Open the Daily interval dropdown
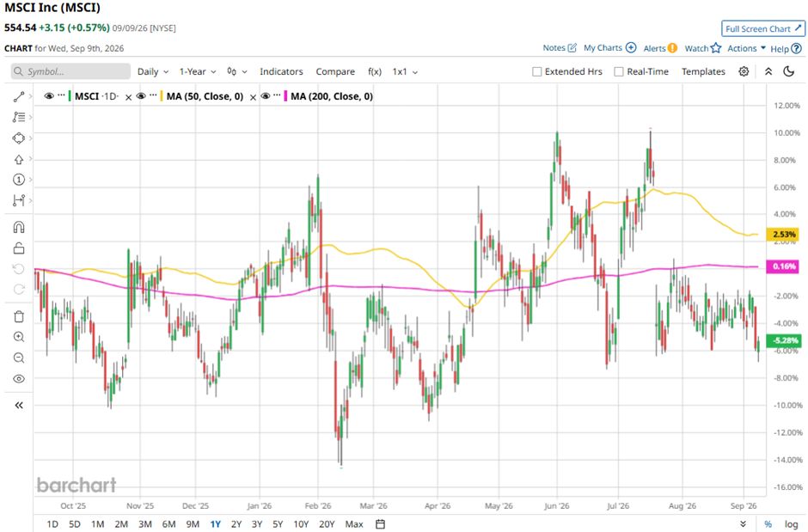 point(153,71)
